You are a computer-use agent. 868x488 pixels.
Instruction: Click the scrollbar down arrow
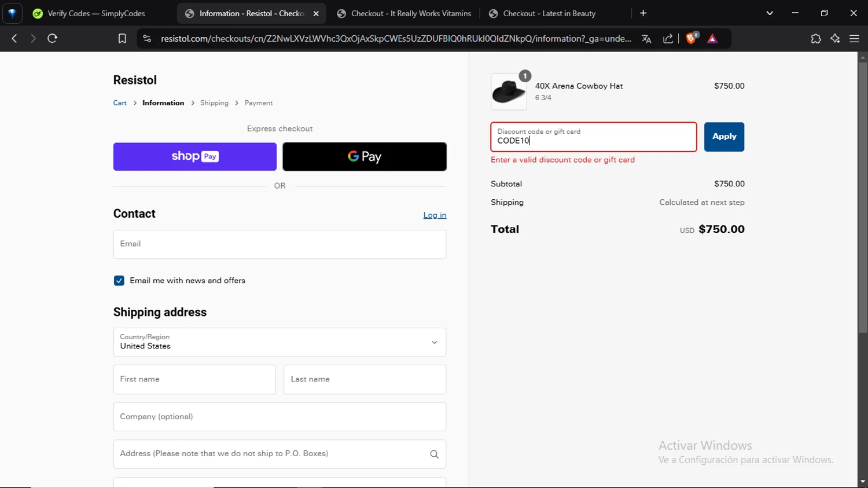click(x=863, y=482)
